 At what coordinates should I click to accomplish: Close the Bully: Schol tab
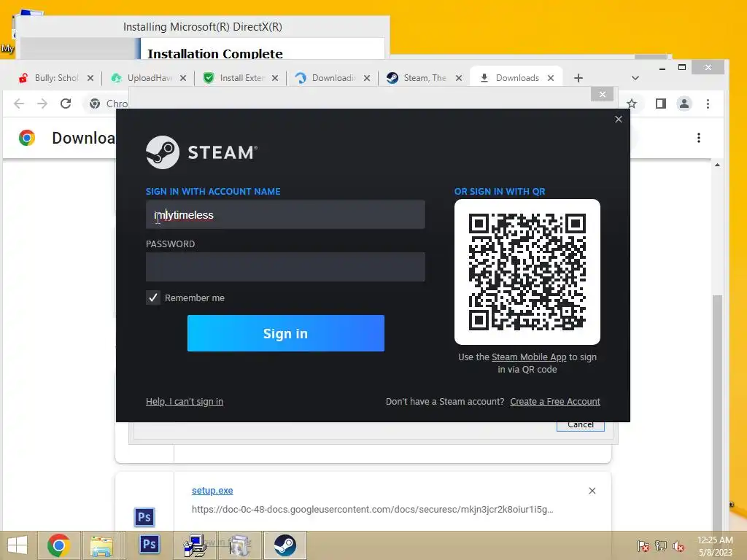(90, 78)
